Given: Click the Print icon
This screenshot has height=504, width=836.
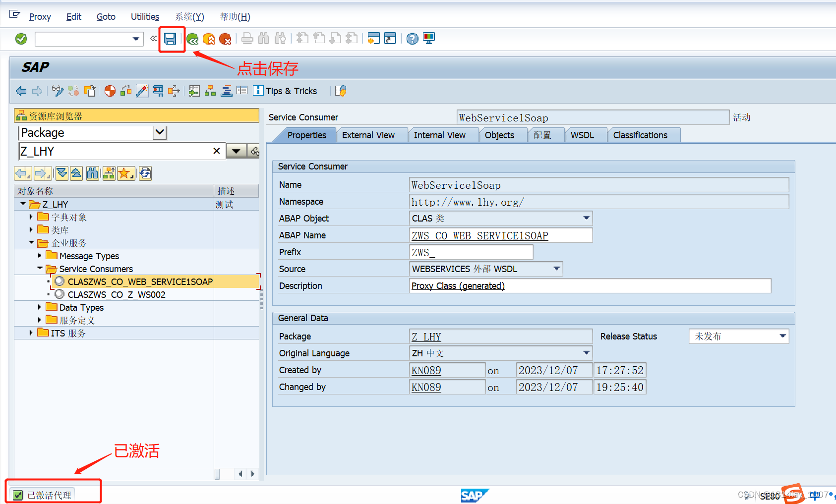Looking at the screenshot, I should (247, 39).
